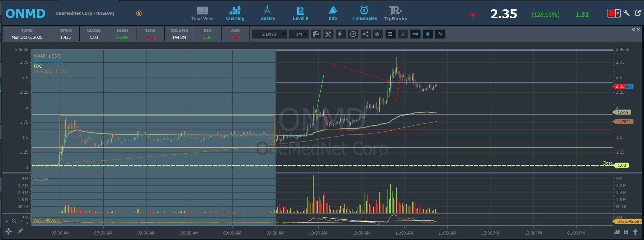Expand the color link dropdown arrow
The width and height of the screenshot is (644, 240).
point(618,13)
